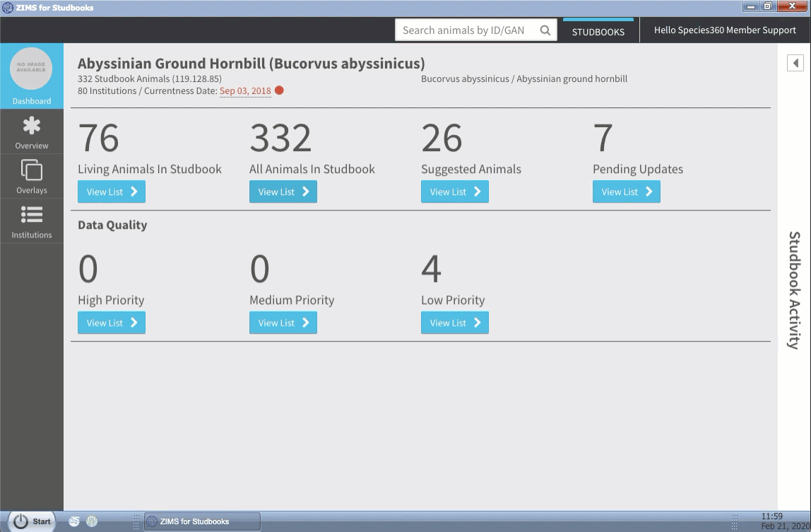
Task: View list of Suggested Animals
Action: (455, 191)
